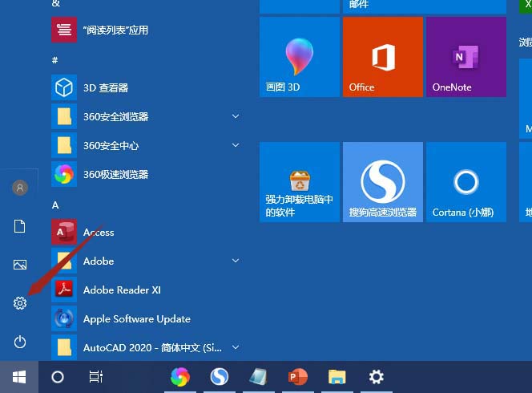Open the 邮件 tile at top
This screenshot has width=532, height=393.
pyautogui.click(x=425, y=6)
